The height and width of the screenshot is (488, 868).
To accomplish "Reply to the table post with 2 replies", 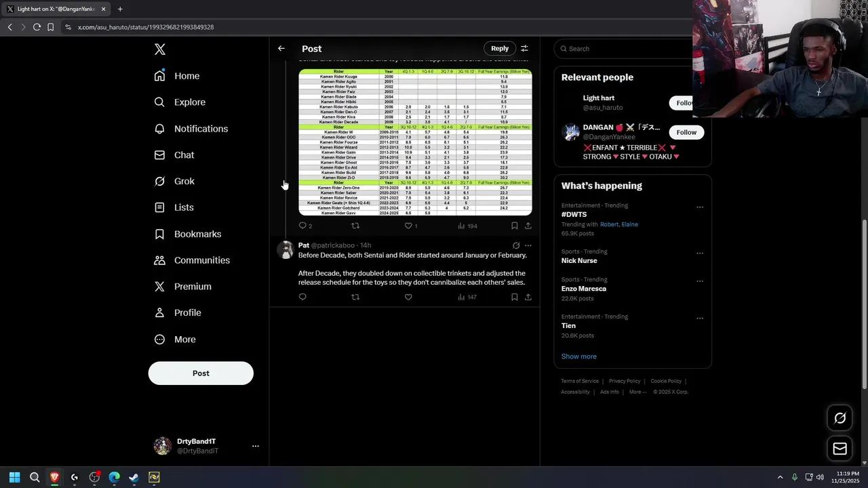I will pos(305,226).
